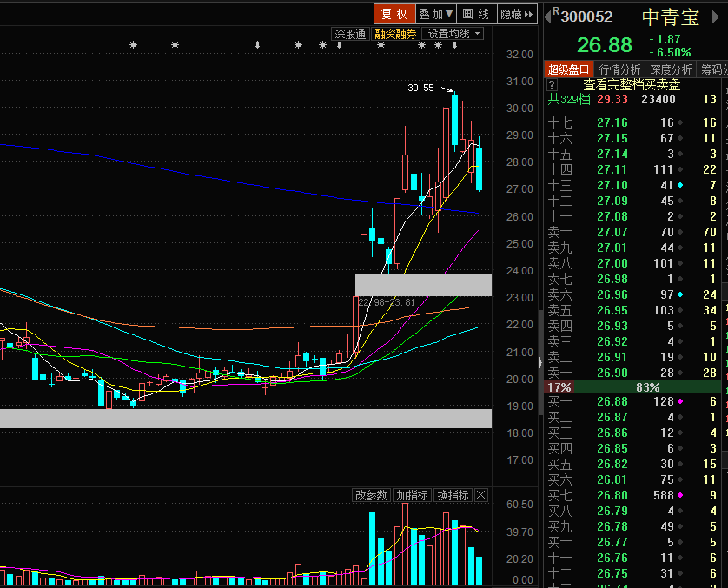Click the 隐藏 hide panel button

pyautogui.click(x=517, y=14)
